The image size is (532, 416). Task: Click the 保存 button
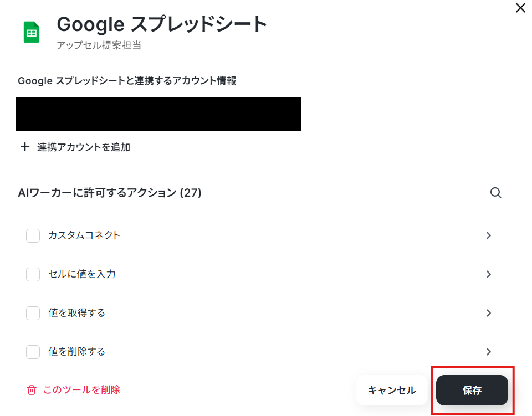472,390
